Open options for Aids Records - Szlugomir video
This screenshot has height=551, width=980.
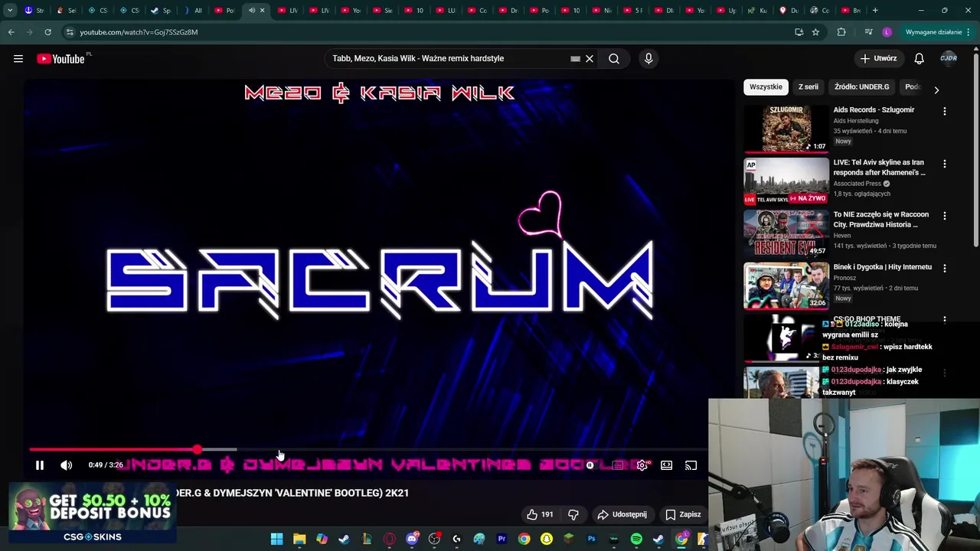point(945,112)
